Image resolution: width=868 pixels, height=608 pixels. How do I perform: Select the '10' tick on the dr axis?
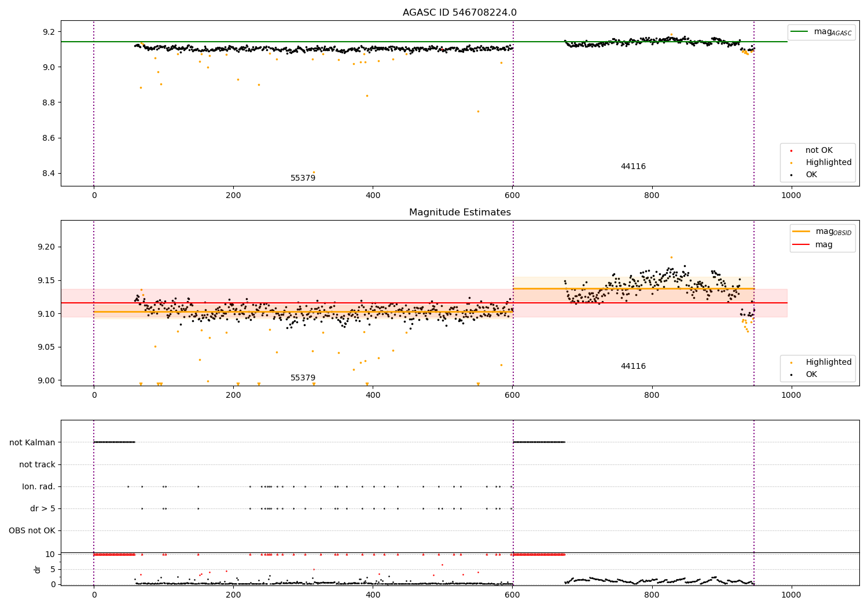tap(50, 555)
